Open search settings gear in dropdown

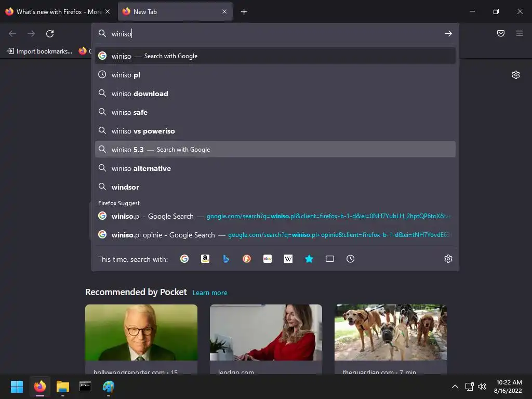pos(448,259)
